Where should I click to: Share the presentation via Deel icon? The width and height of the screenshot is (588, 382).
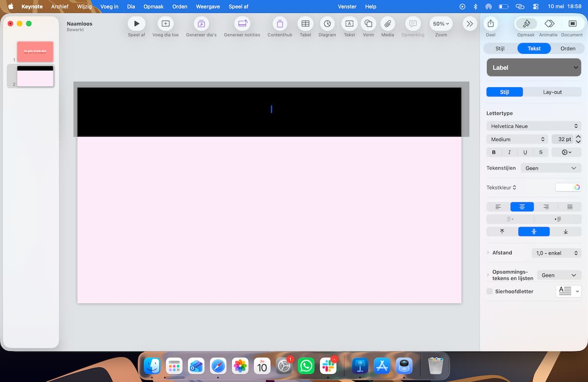click(490, 24)
